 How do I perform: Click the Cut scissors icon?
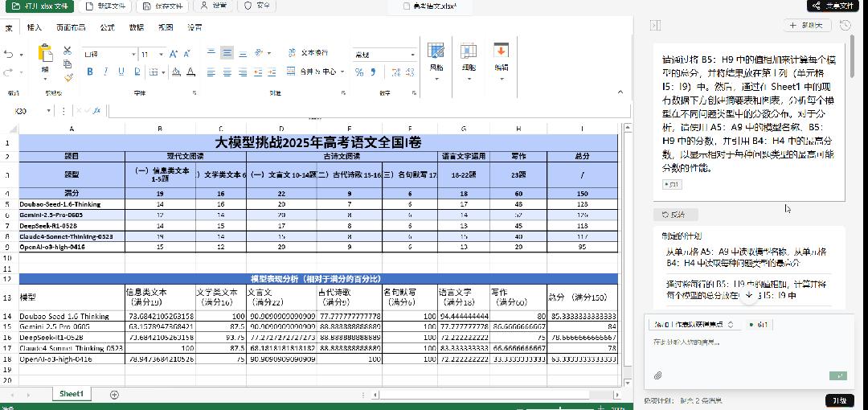tap(68, 51)
